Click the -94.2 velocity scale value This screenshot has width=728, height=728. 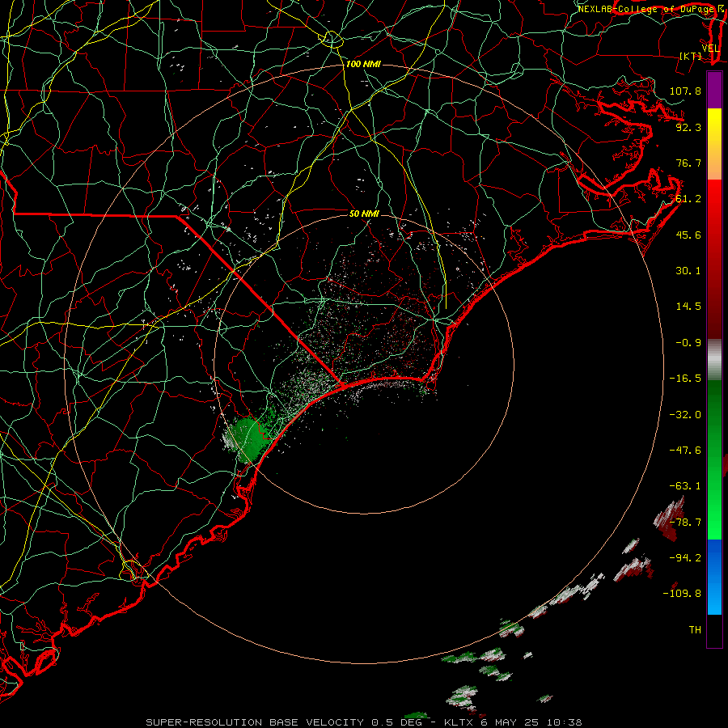tap(685, 558)
